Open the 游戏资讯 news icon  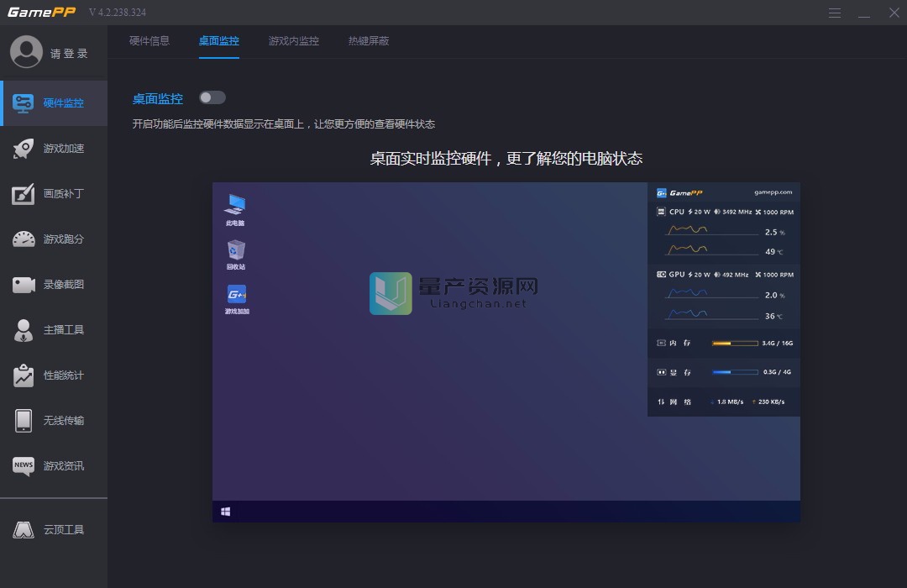(24, 466)
